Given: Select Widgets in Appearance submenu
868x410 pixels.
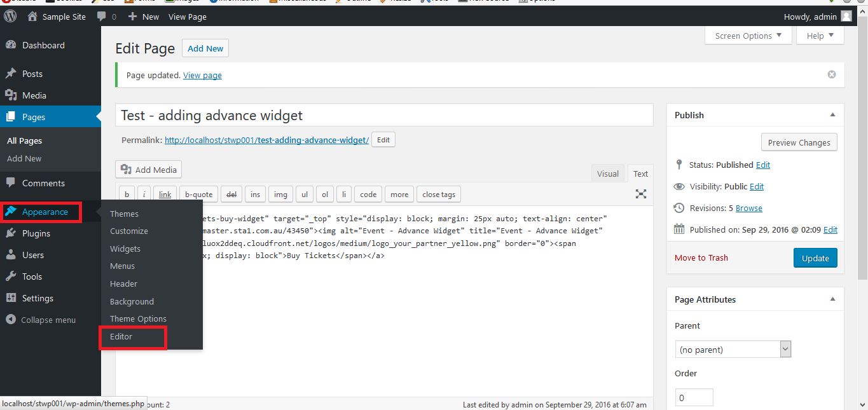Looking at the screenshot, I should point(125,249).
